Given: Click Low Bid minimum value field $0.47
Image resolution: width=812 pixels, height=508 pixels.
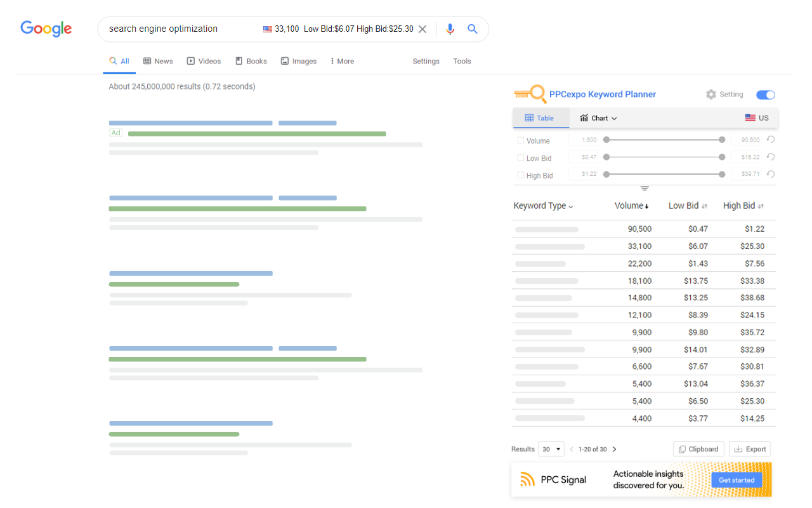Looking at the screenshot, I should (584, 157).
